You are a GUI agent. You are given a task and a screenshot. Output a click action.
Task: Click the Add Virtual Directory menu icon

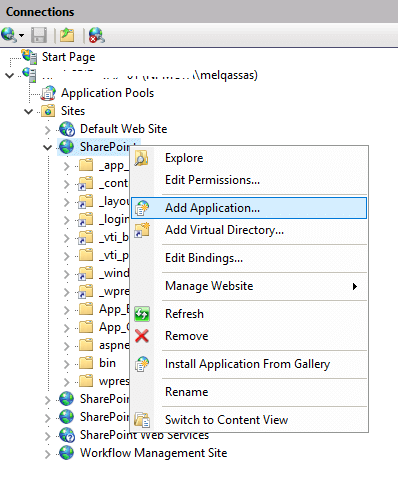coord(142,230)
